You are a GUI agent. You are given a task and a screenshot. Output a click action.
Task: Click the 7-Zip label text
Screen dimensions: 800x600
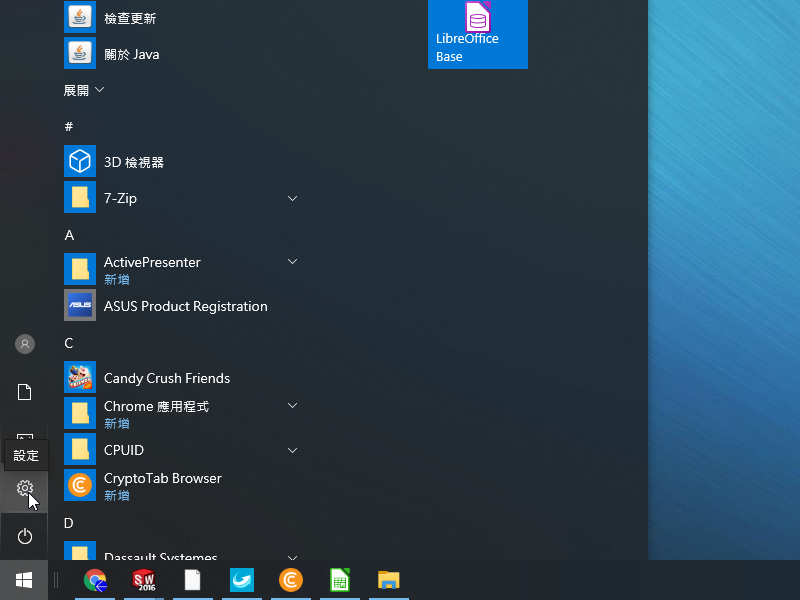point(120,198)
